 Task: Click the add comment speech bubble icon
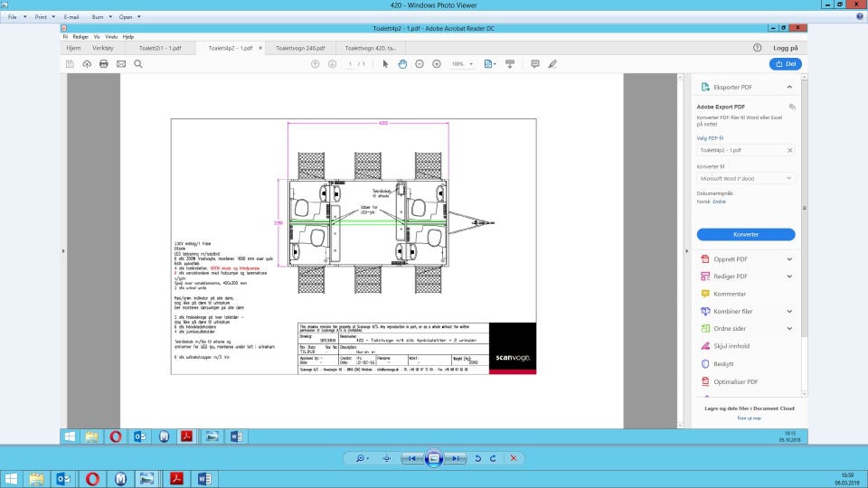pos(535,64)
